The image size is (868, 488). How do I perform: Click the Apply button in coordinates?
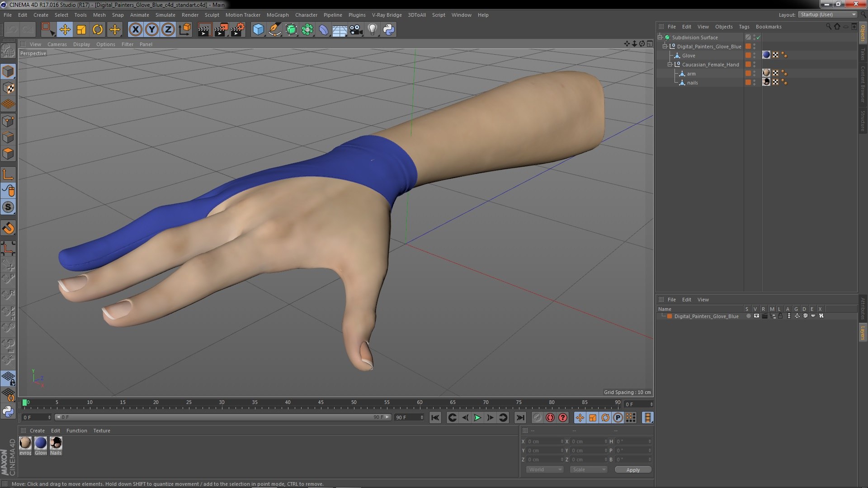click(633, 470)
